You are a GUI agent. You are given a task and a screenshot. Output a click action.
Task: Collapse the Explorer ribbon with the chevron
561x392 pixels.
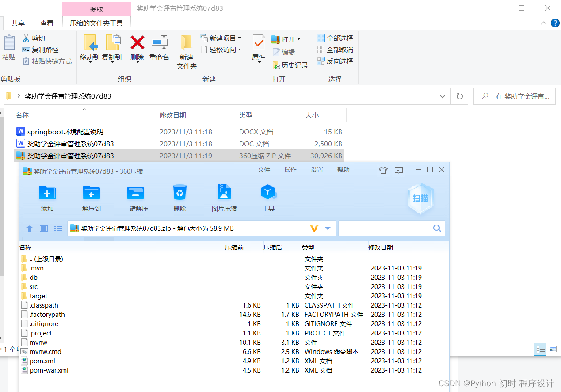(x=543, y=23)
